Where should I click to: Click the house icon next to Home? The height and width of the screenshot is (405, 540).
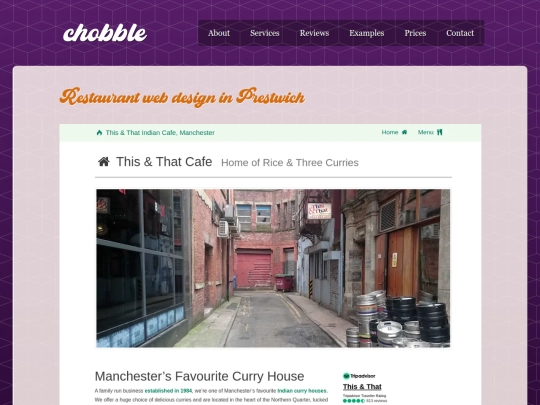tap(404, 132)
